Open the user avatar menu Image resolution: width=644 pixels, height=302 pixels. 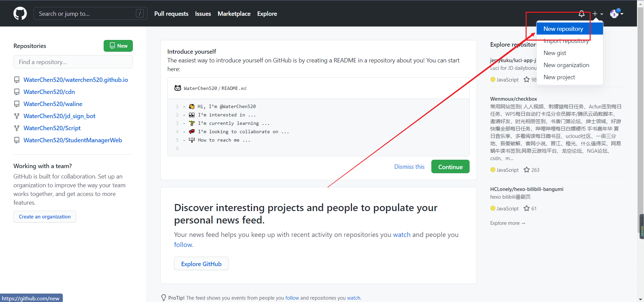(x=616, y=14)
